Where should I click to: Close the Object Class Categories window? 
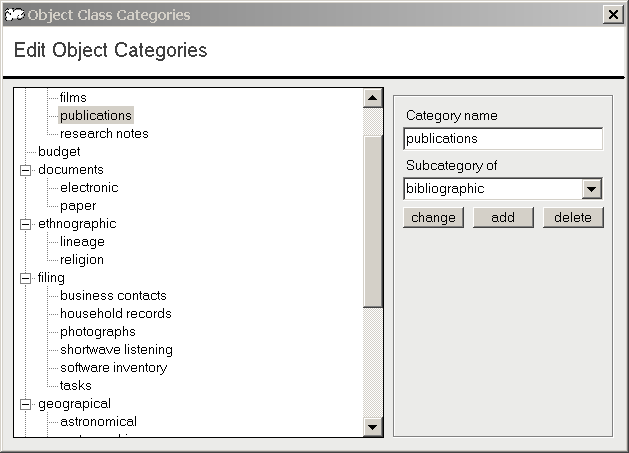point(612,15)
